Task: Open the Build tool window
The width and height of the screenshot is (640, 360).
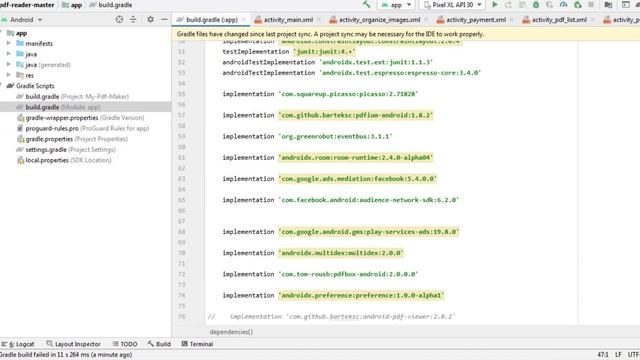Action: [159, 344]
